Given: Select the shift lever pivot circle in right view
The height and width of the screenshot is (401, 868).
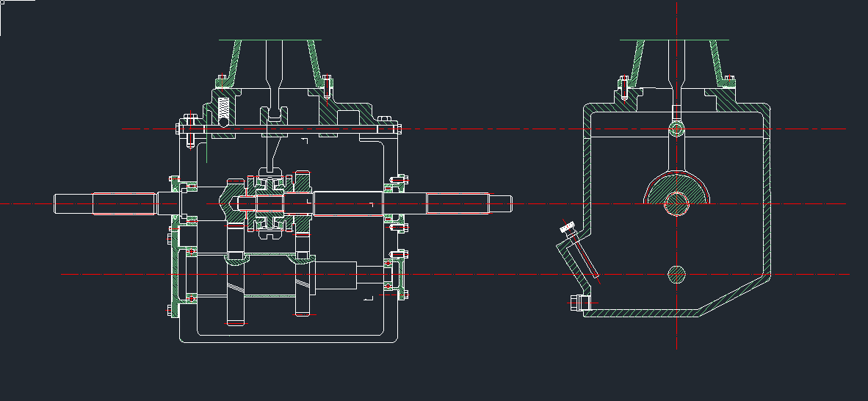Looking at the screenshot, I should [676, 129].
